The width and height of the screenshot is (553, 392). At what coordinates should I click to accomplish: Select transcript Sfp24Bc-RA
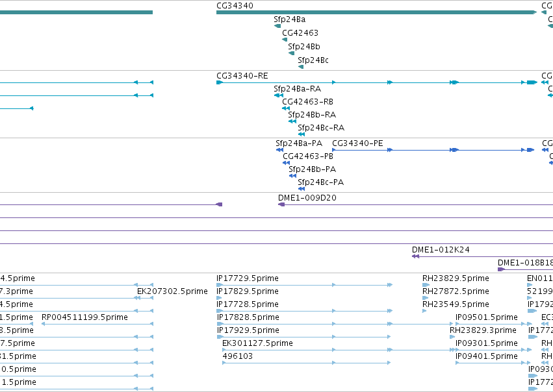[321, 129]
